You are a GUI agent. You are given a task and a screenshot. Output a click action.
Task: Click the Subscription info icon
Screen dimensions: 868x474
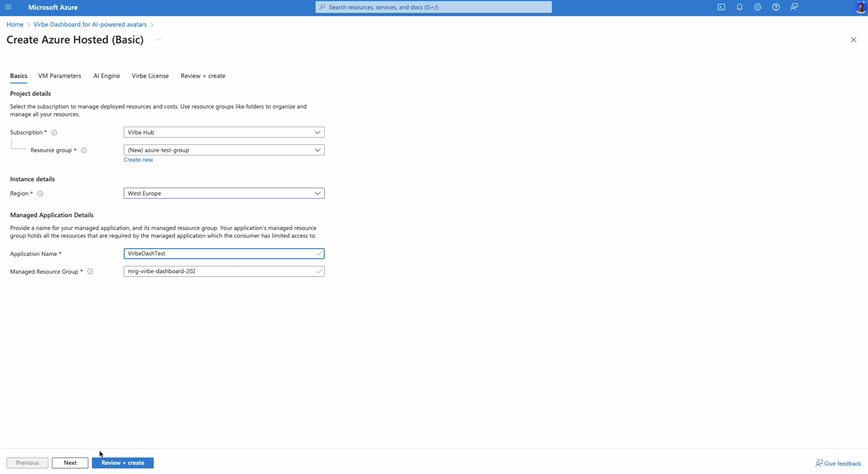(x=54, y=133)
